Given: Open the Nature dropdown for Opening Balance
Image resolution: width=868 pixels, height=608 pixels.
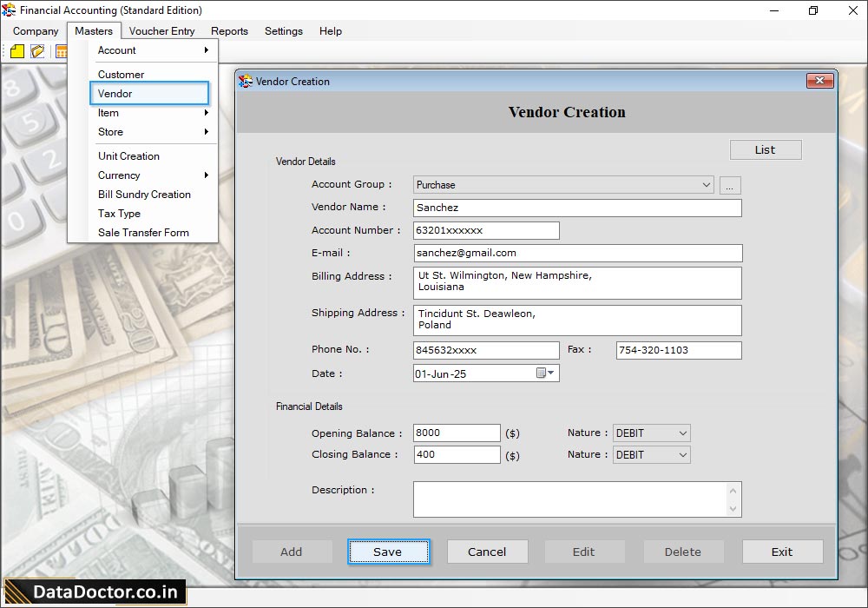Looking at the screenshot, I should [682, 433].
